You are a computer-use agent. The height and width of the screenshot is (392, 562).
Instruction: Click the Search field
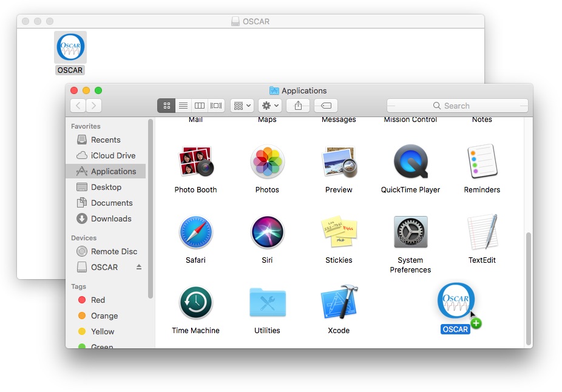[458, 106]
